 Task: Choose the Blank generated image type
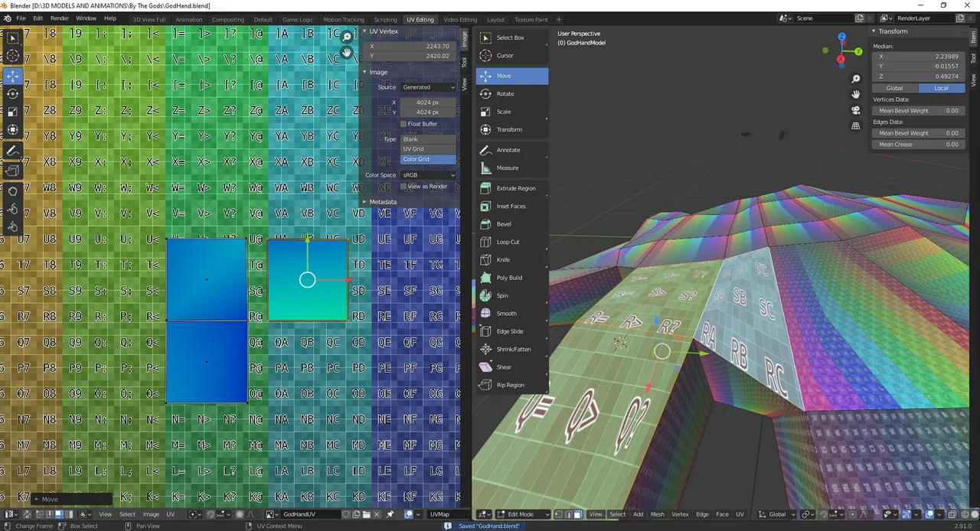428,139
